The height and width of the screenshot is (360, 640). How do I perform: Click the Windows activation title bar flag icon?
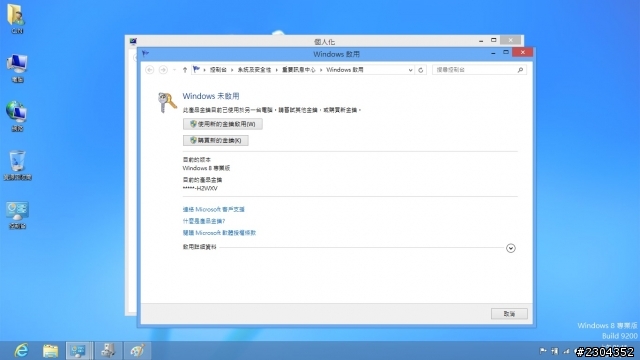(x=145, y=53)
